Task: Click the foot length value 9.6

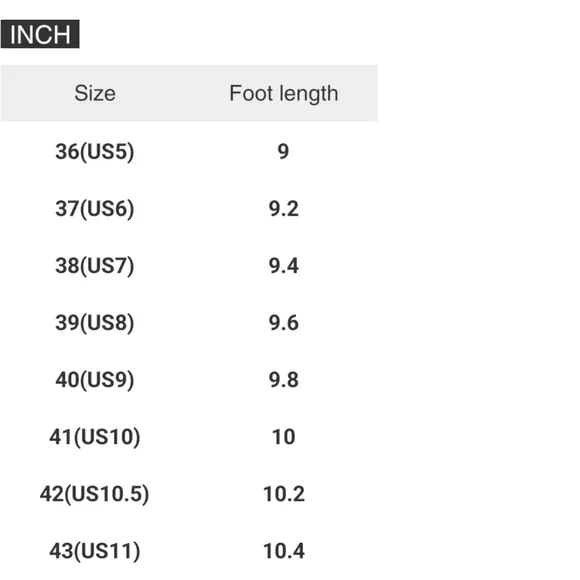Action: click(284, 323)
